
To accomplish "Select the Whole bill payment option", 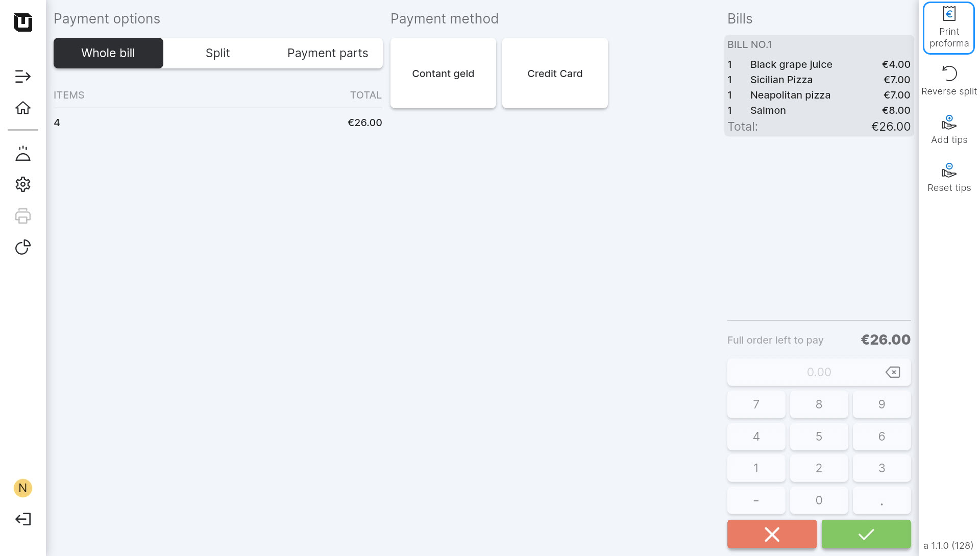I will 108,53.
